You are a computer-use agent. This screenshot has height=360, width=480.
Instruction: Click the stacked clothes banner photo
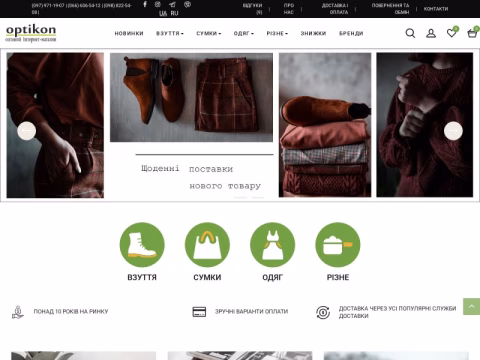325,125
